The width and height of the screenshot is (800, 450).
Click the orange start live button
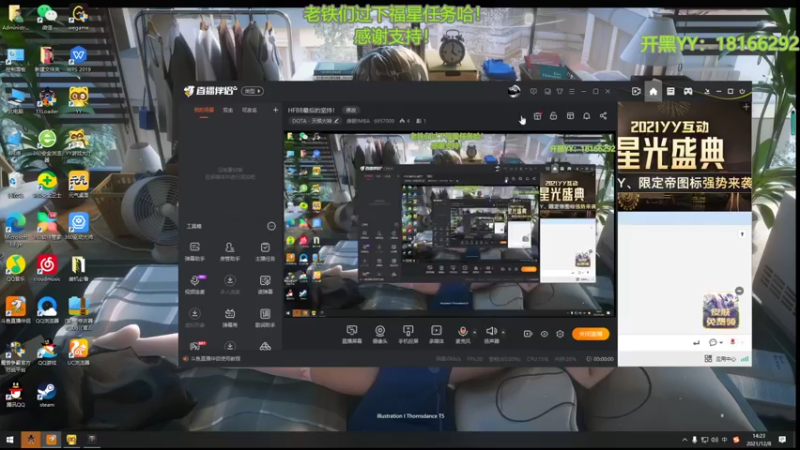click(x=590, y=334)
